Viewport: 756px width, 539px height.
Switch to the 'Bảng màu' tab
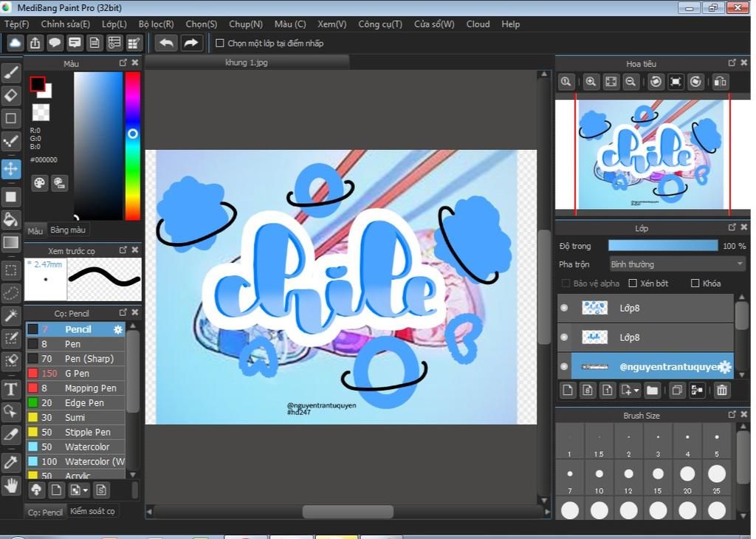click(68, 230)
